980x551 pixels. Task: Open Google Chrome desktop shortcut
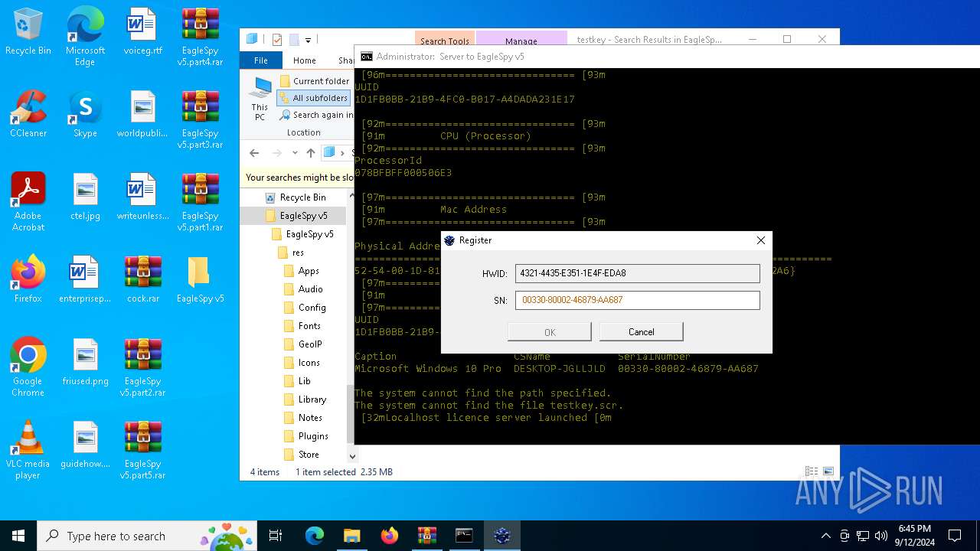(x=28, y=367)
